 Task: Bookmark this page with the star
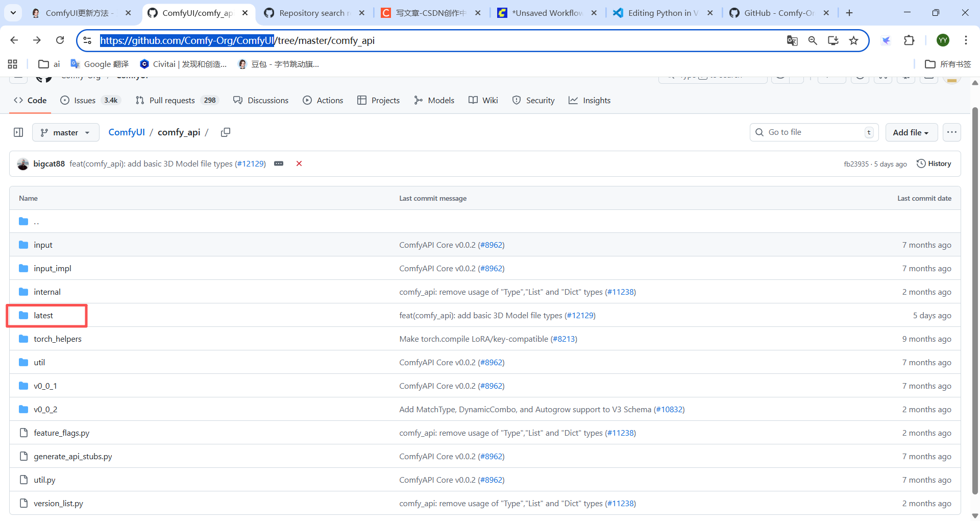[x=853, y=40]
